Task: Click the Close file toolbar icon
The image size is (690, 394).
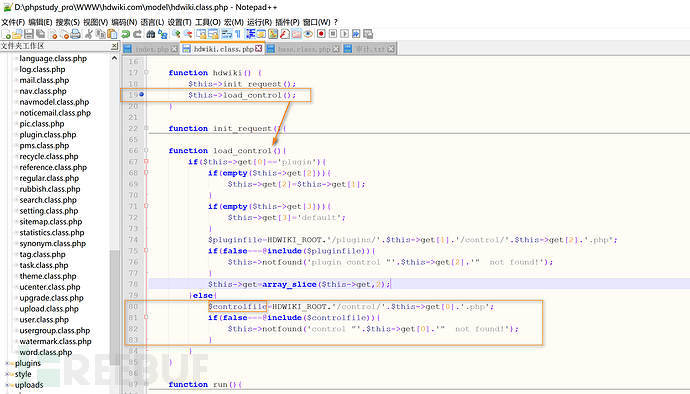Action: pyautogui.click(x=53, y=34)
